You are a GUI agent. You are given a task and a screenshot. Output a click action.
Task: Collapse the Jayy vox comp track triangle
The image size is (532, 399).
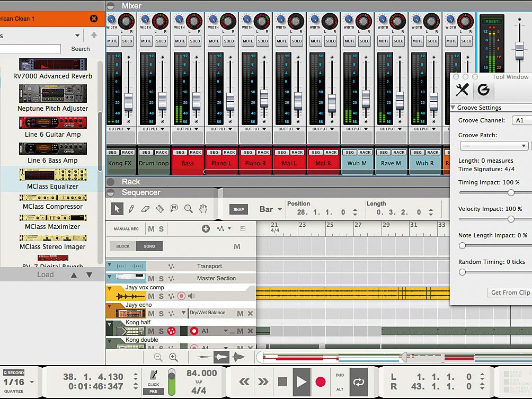[x=110, y=289]
